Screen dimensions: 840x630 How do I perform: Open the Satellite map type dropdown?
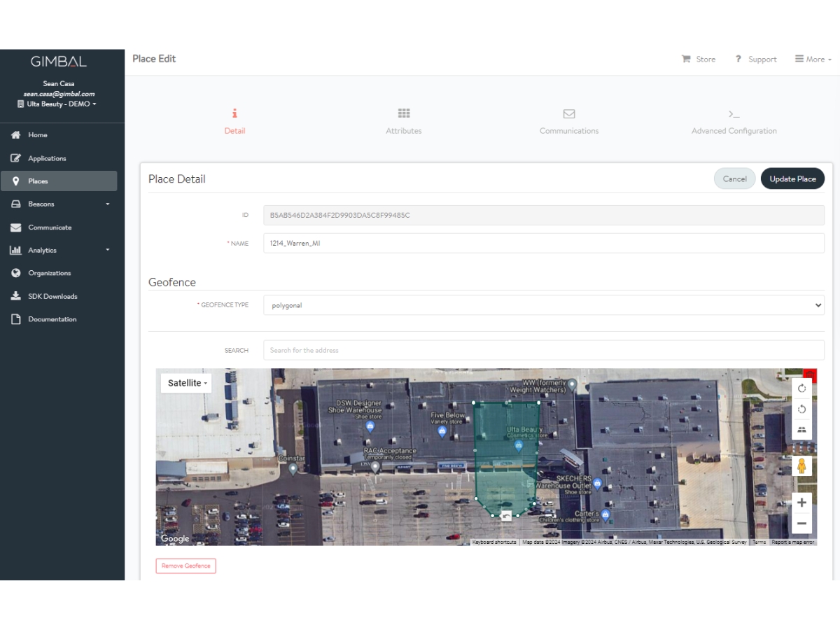(x=186, y=383)
